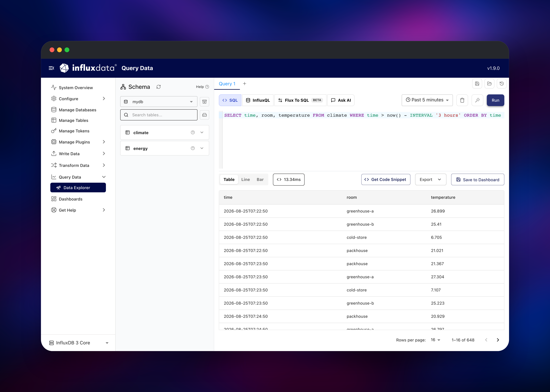
Task: Click Get Code Snippet button
Action: pyautogui.click(x=386, y=180)
